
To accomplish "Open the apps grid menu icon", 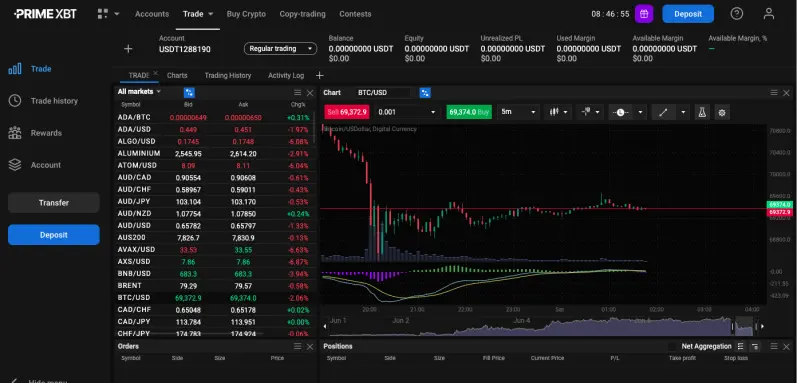I will coord(103,14).
